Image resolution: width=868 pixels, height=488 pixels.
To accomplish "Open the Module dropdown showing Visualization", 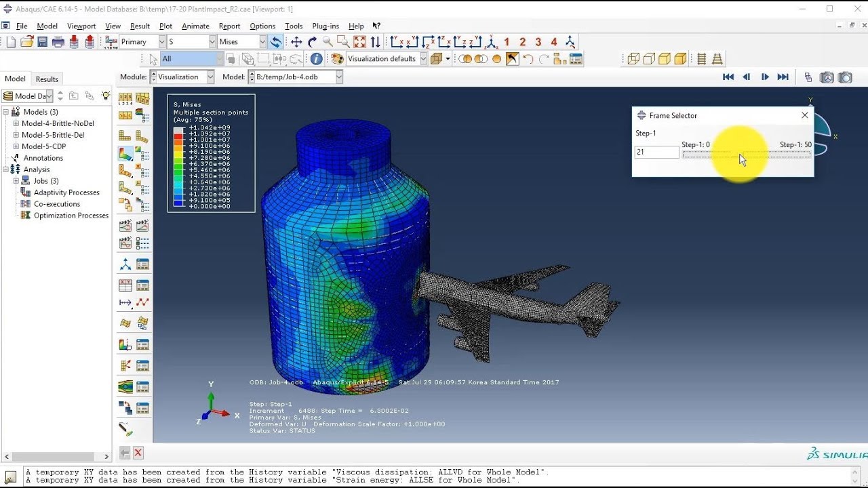I will tap(185, 77).
